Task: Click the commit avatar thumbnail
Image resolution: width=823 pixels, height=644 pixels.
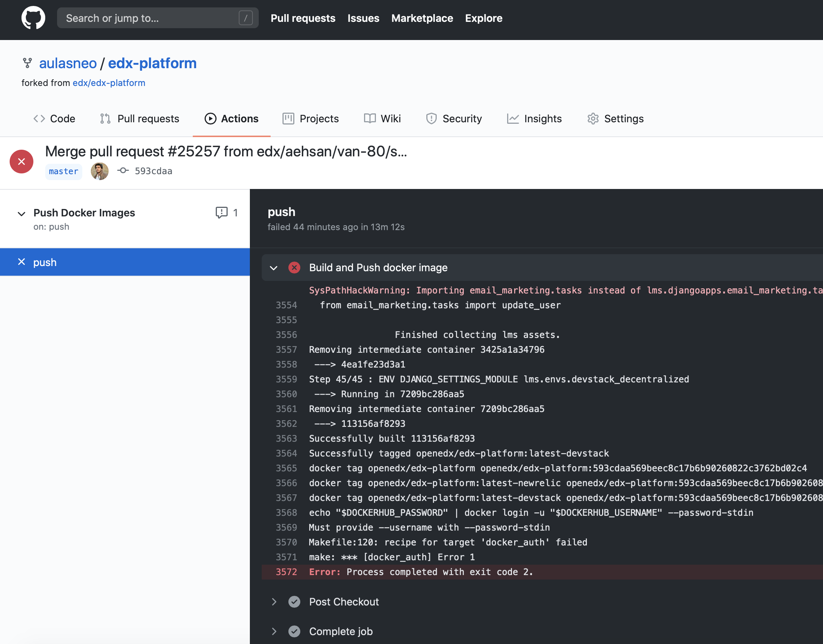Action: pos(100,171)
